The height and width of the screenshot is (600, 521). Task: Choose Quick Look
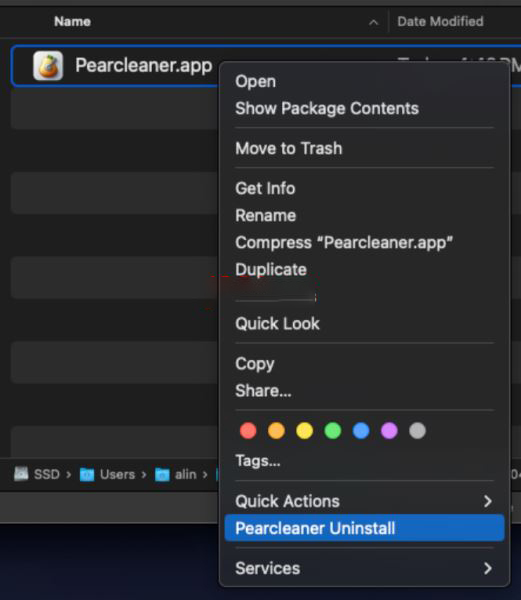point(277,324)
